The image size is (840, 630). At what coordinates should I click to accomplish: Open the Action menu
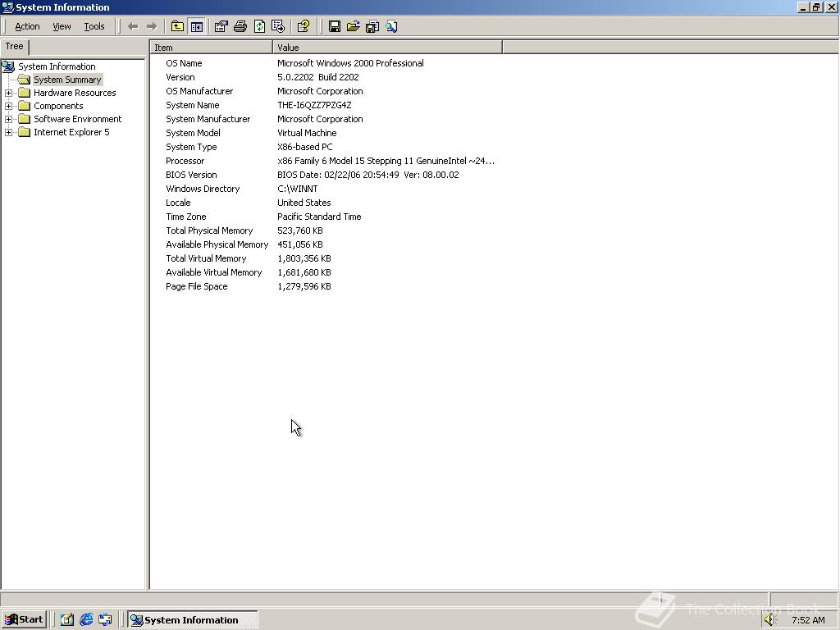[27, 26]
